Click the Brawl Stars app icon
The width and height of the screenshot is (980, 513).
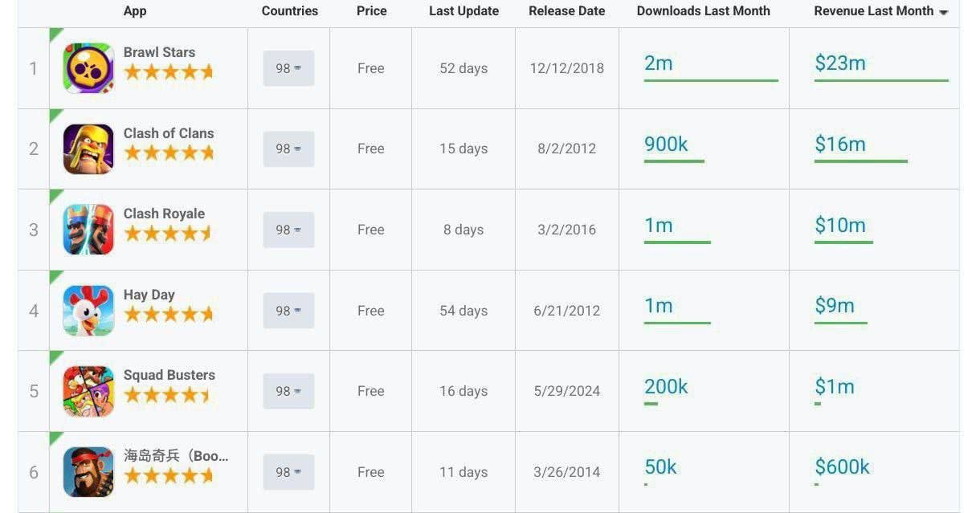point(88,68)
